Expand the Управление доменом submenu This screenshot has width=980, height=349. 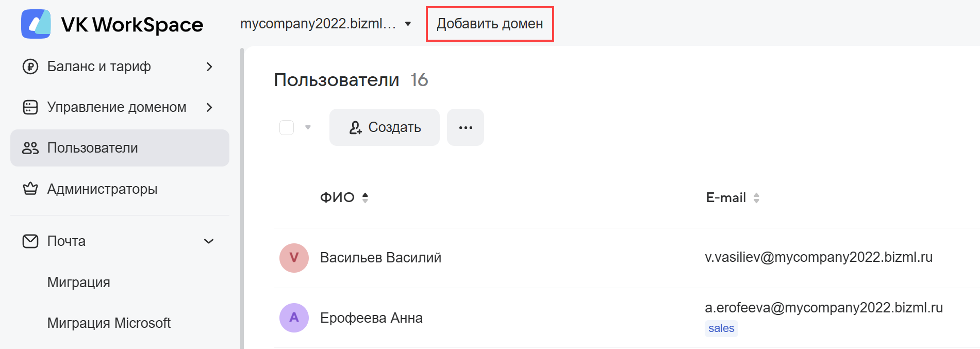tap(209, 107)
